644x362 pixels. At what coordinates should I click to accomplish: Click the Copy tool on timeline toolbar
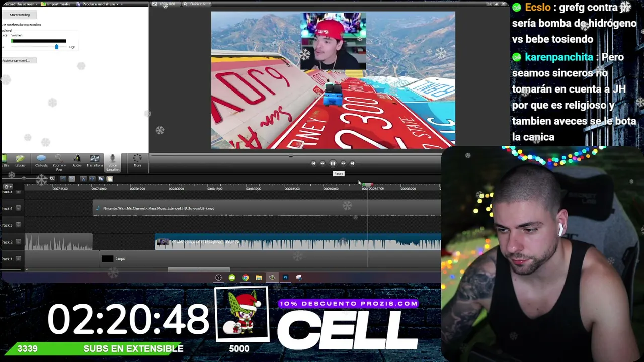(x=101, y=178)
